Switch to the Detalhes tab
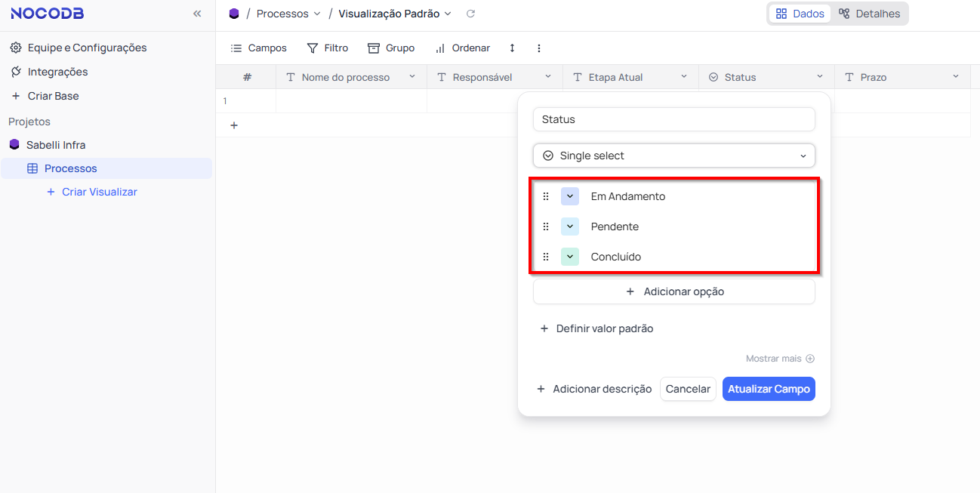 click(870, 13)
